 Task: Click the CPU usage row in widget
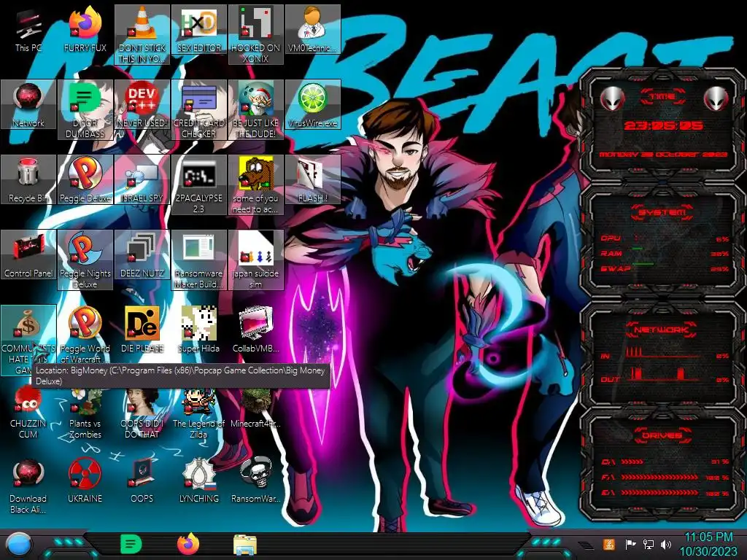[x=665, y=238]
